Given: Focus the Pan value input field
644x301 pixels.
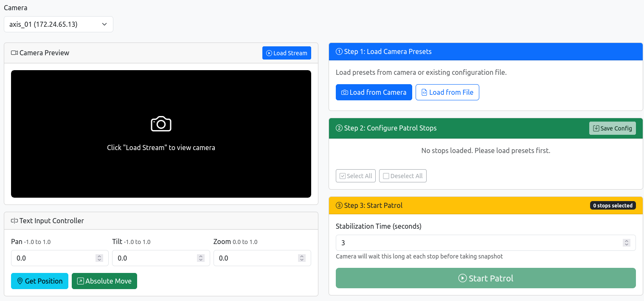Looking at the screenshot, I should pyautogui.click(x=60, y=258).
